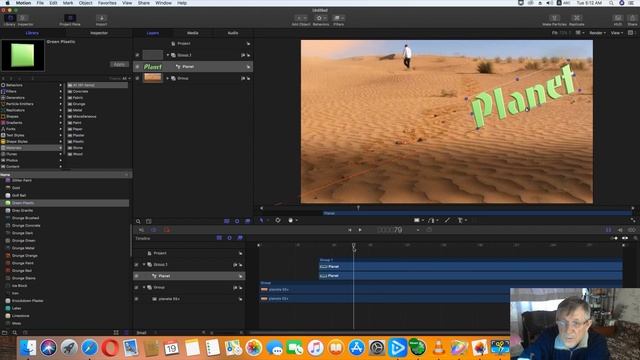Open Safari from the Dock
This screenshot has width=640, height=360.
coord(89,348)
